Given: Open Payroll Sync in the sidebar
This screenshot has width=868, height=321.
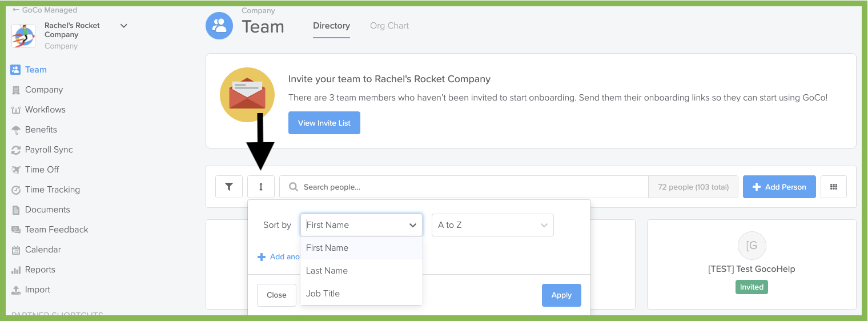Looking at the screenshot, I should tap(49, 150).
